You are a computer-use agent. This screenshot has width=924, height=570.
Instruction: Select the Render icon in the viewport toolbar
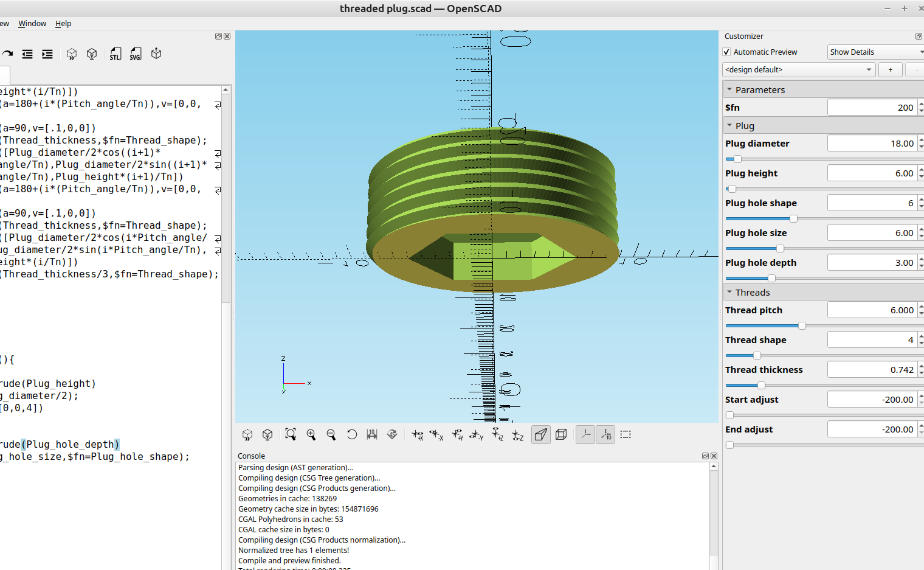(267, 434)
